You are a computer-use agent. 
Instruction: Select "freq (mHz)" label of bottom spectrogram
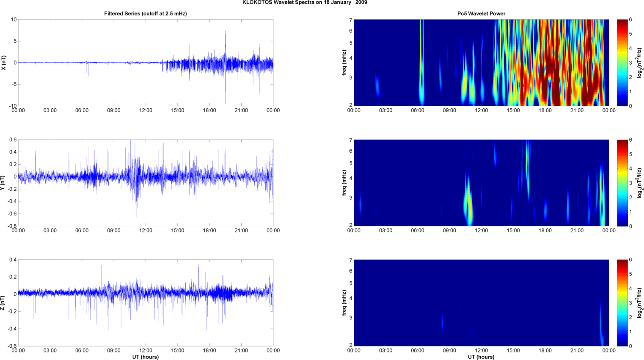344,303
